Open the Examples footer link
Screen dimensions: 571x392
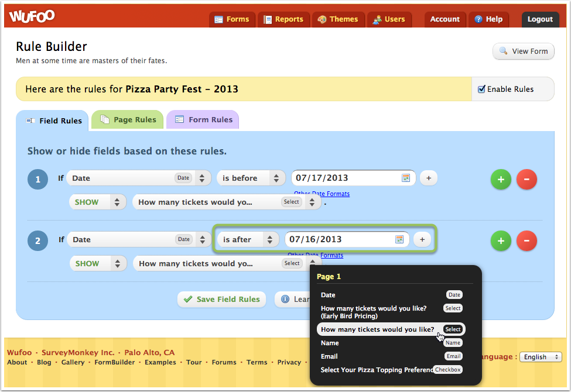[160, 362]
